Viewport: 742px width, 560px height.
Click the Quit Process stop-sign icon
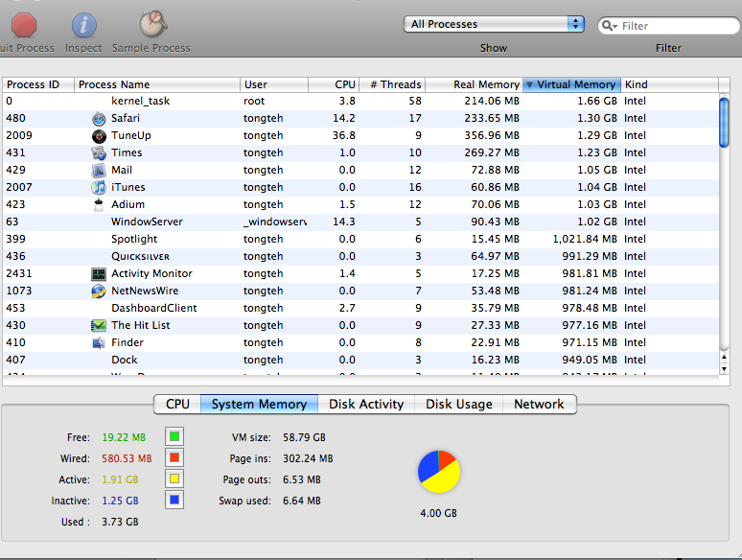tap(24, 25)
